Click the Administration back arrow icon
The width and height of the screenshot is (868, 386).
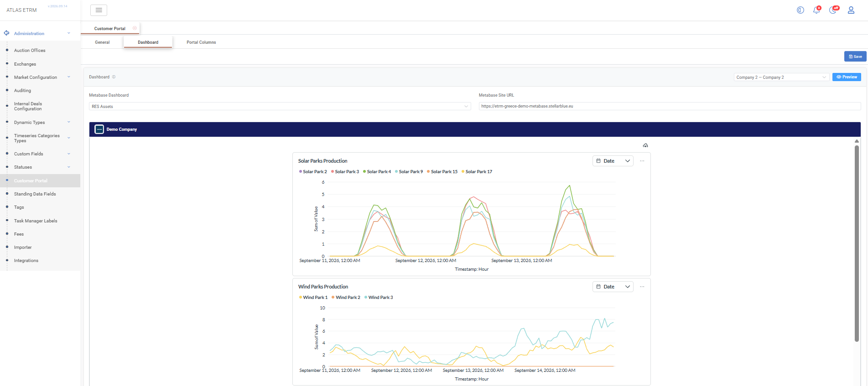click(6, 33)
